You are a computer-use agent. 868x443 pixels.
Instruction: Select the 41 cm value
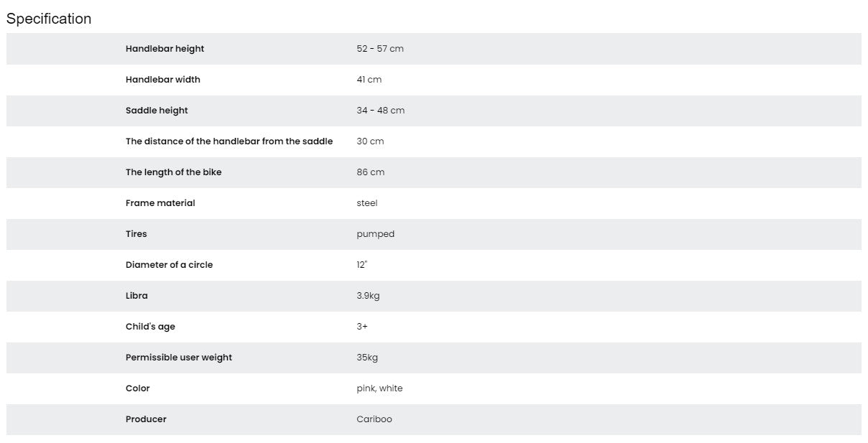pos(369,80)
